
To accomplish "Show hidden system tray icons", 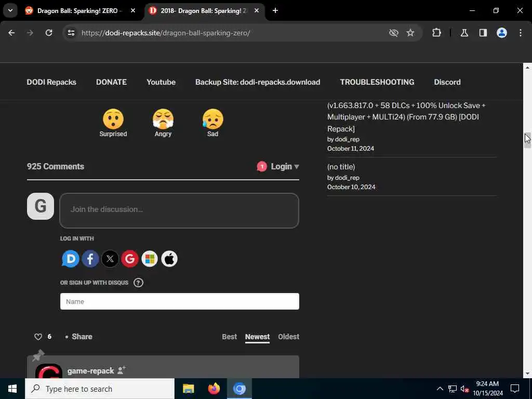I will tap(440, 389).
